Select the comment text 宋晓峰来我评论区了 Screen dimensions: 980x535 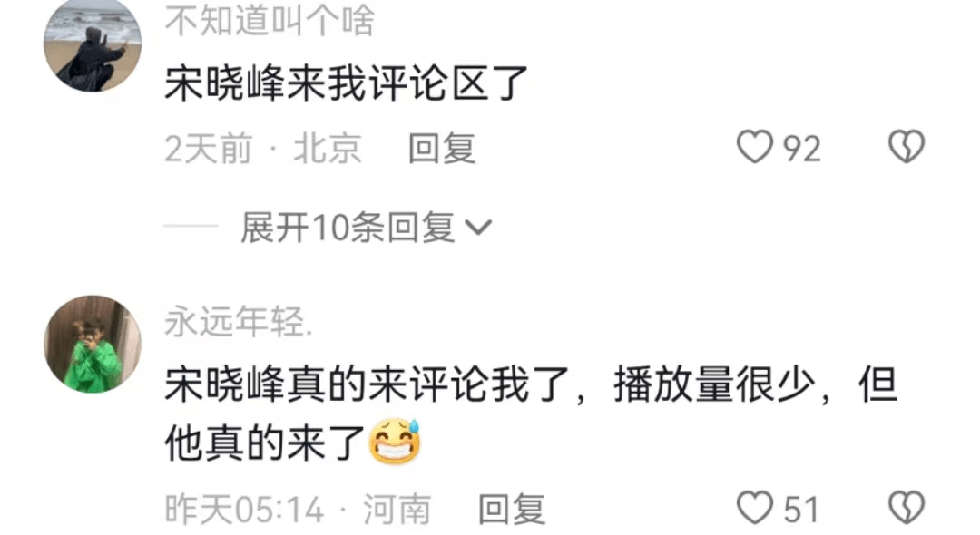[347, 83]
